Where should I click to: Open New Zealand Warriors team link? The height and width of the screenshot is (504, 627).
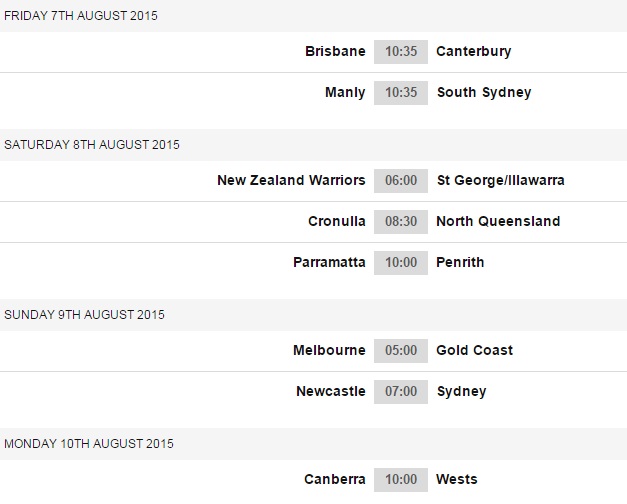[291, 180]
